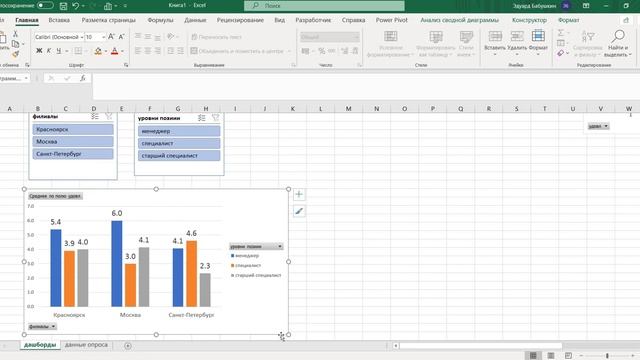Select the Format Painter brush
This screenshot has width=640, height=360.
(16, 54)
